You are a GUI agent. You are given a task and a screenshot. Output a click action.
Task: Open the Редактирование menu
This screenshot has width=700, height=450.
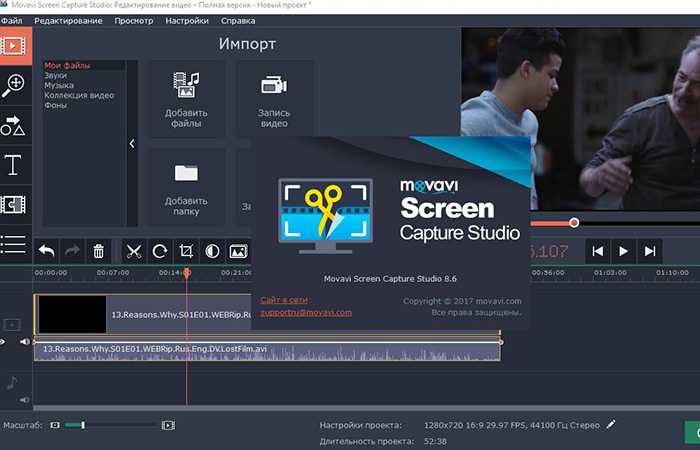pyautogui.click(x=68, y=21)
